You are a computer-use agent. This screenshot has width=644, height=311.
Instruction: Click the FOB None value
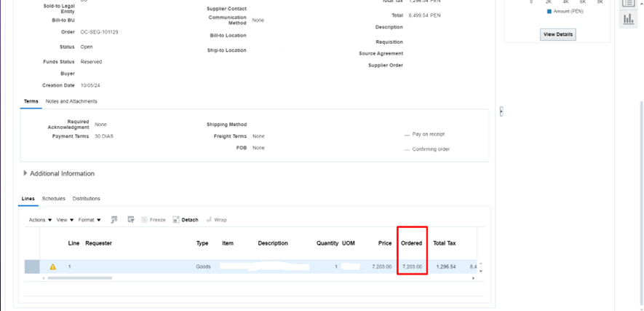[x=258, y=148]
